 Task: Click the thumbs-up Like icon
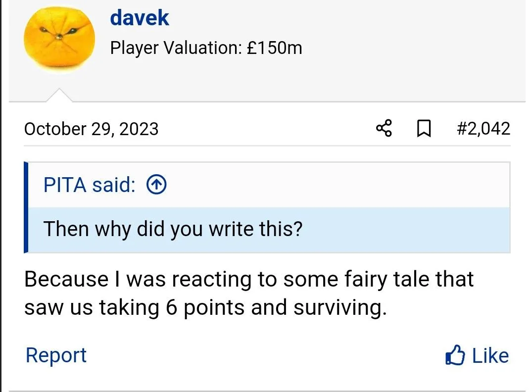point(455,355)
